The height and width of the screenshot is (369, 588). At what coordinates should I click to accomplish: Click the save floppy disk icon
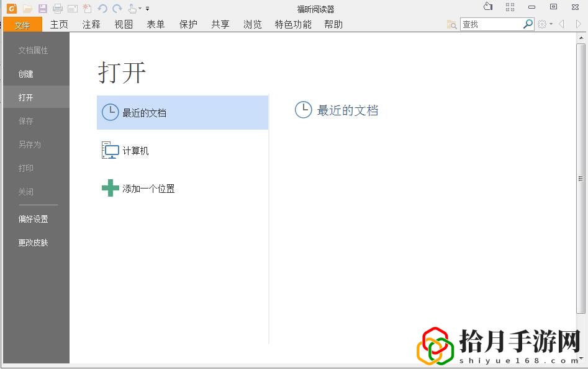point(43,8)
